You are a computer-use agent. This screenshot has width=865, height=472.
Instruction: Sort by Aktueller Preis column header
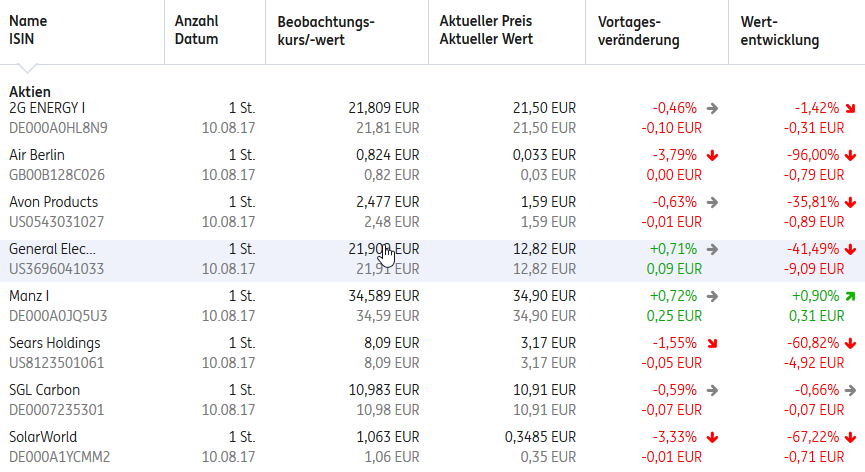[x=486, y=30]
